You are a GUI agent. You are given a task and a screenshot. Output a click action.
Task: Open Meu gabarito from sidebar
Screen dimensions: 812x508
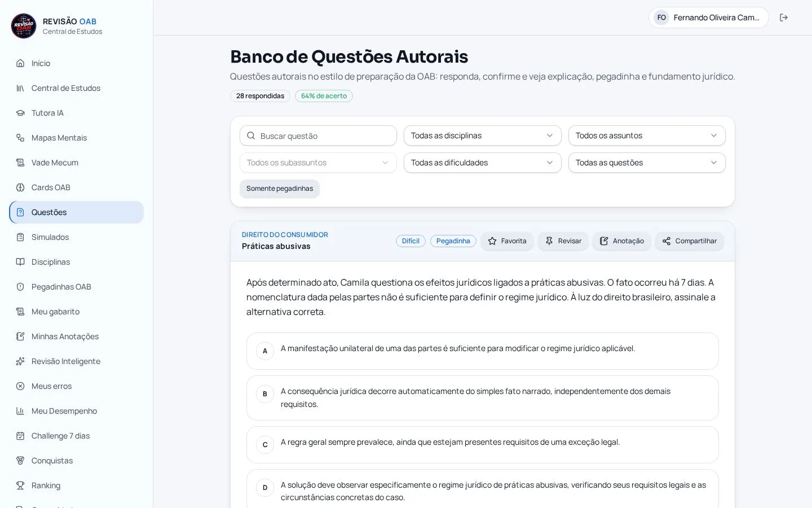coord(77,312)
